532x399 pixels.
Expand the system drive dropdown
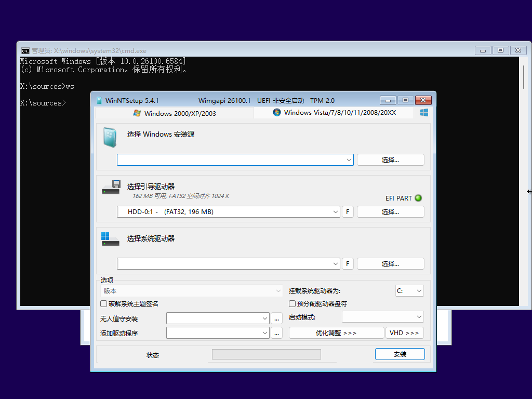(x=335, y=263)
